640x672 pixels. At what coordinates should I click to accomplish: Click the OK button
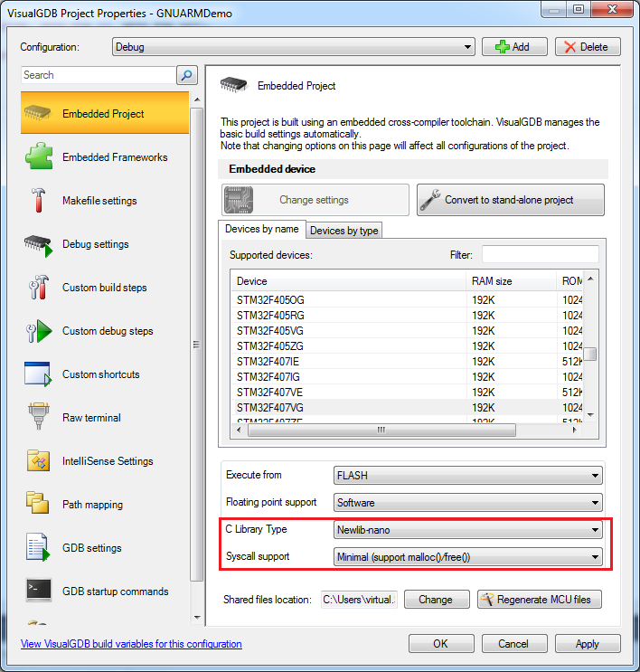[441, 644]
